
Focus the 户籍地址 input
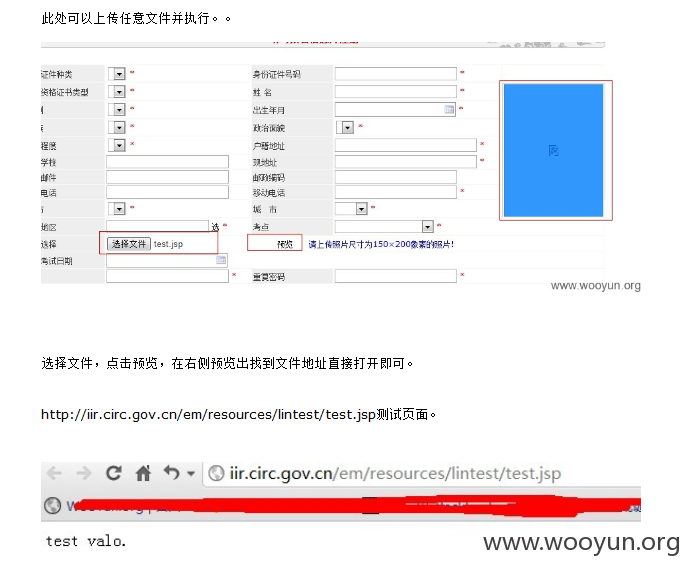(x=406, y=145)
